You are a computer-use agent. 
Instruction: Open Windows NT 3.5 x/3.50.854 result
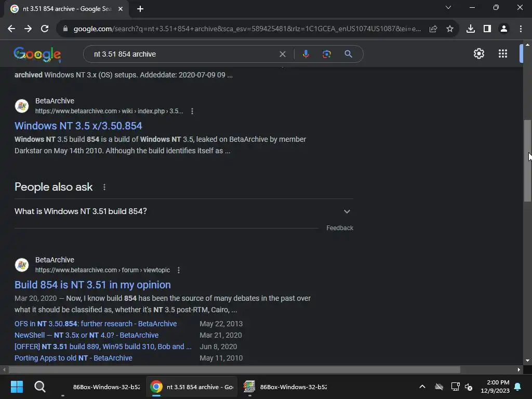pos(78,126)
